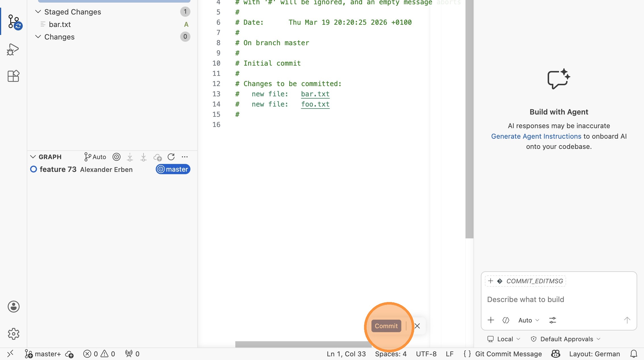Open the Accounts icon in the activity bar
644x360 pixels.
point(13,307)
